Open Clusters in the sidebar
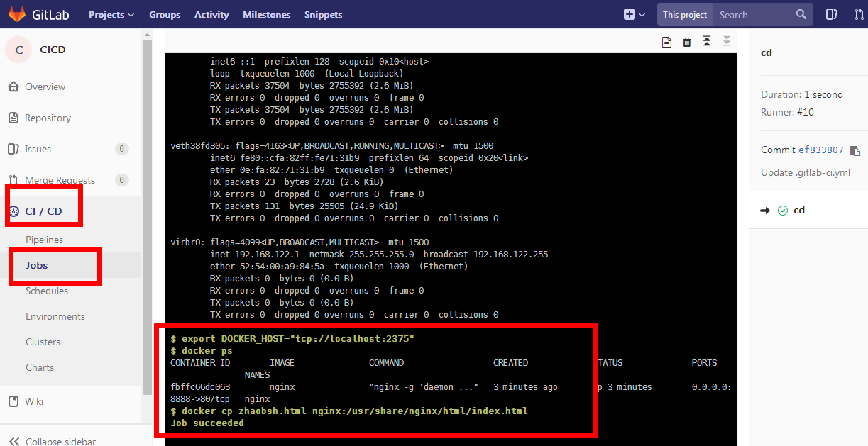The height and width of the screenshot is (446, 868). tap(43, 342)
